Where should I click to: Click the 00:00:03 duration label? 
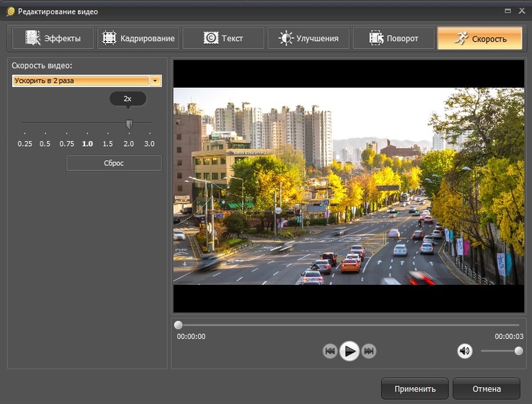tap(509, 337)
